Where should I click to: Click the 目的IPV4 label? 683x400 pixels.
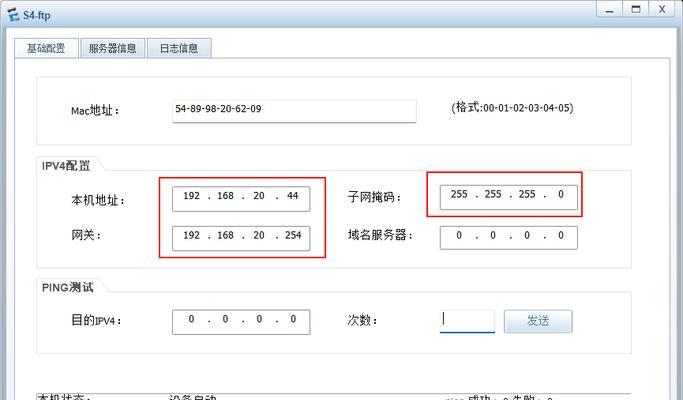pos(96,321)
